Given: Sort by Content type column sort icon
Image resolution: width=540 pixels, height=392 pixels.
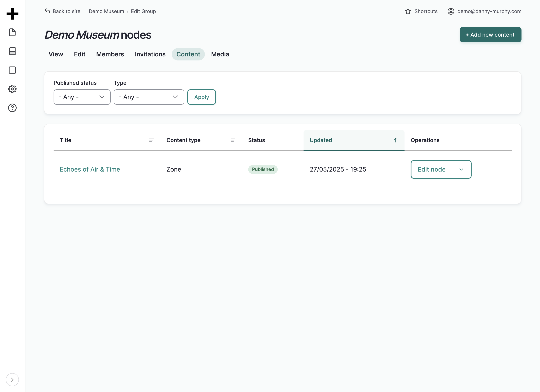Looking at the screenshot, I should point(233,140).
